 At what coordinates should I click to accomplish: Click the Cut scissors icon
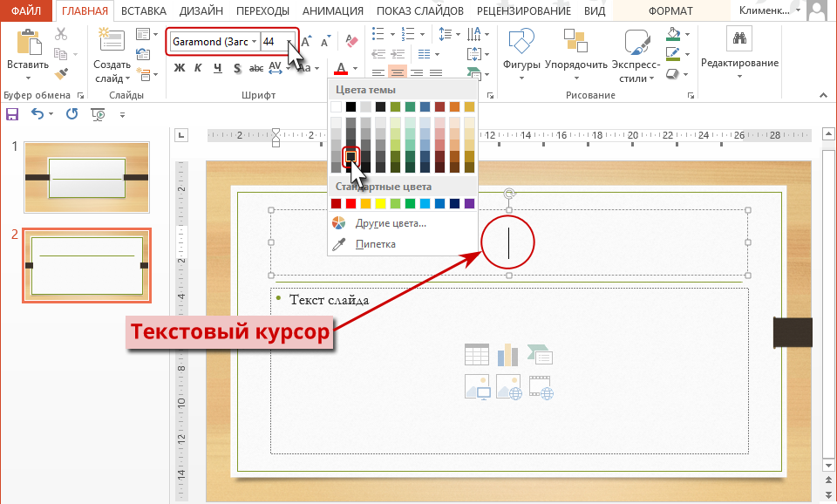(61, 34)
